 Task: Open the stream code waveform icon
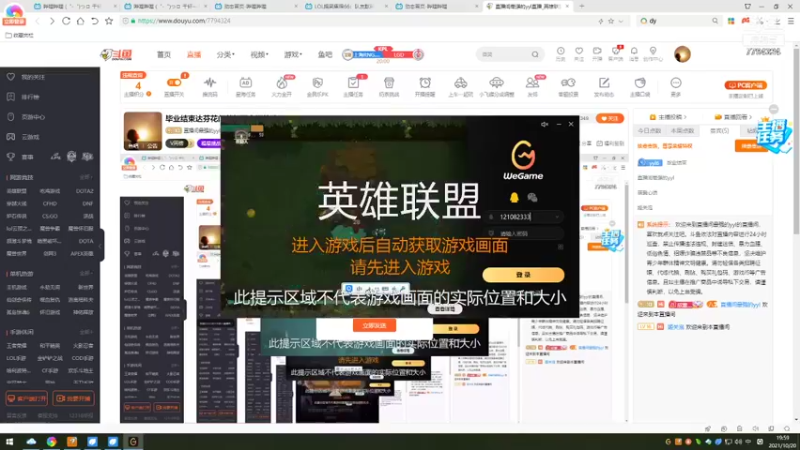point(210,85)
